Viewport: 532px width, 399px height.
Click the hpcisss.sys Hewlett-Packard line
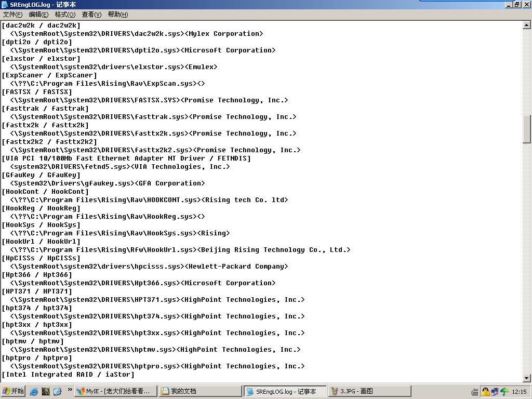(149, 267)
